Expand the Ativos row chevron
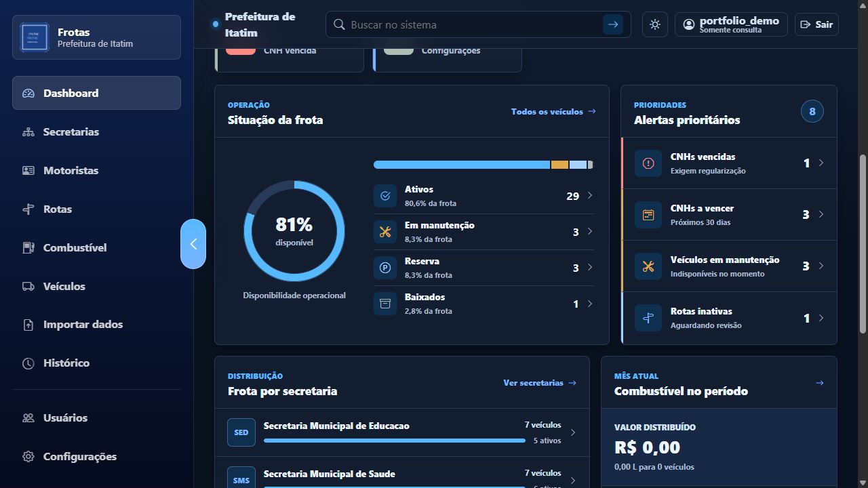Viewport: 868px width, 488px height. [x=590, y=196]
